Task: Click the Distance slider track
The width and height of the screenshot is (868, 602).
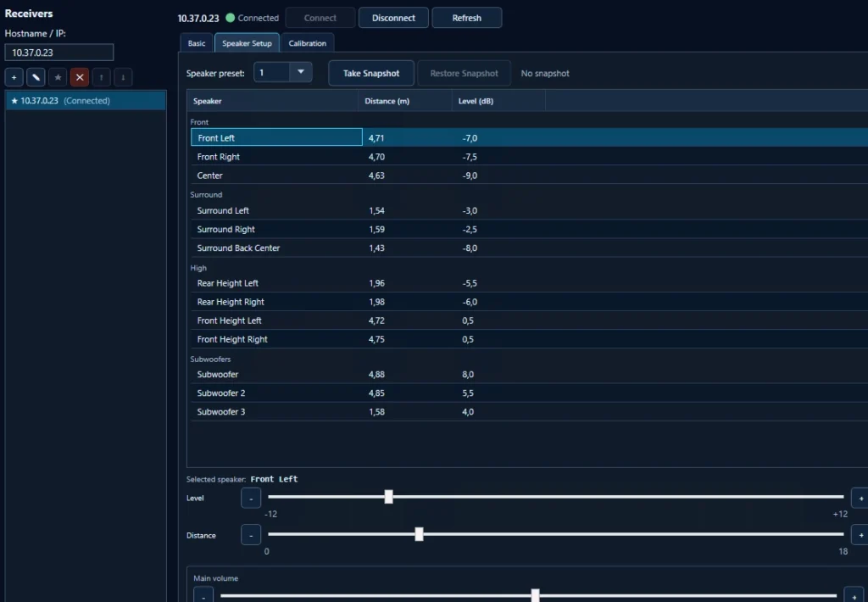Action: (556, 534)
